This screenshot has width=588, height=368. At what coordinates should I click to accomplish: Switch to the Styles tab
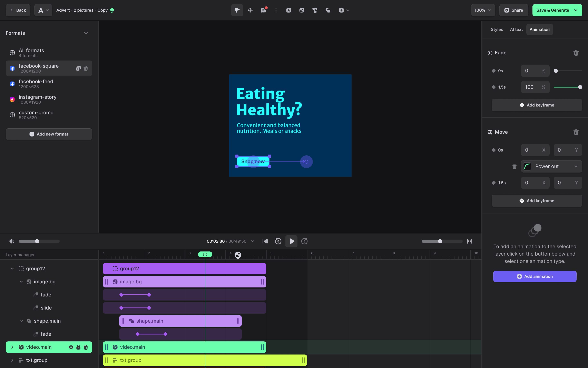[497, 29]
